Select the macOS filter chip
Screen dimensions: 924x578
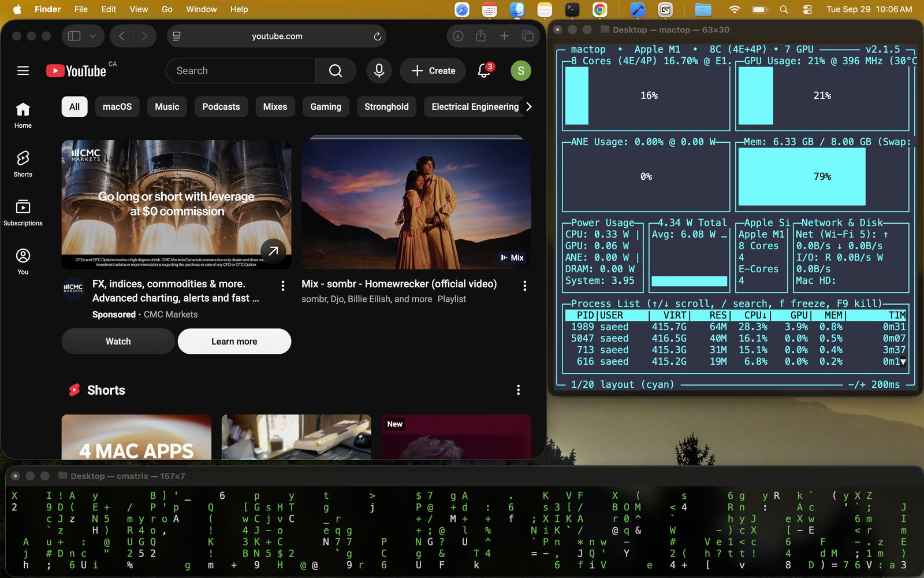[117, 106]
